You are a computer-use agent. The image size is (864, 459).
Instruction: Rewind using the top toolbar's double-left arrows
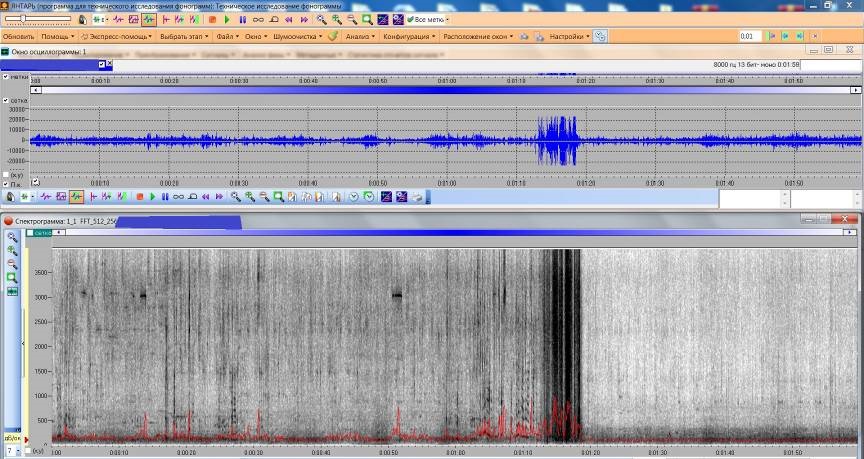pos(289,20)
